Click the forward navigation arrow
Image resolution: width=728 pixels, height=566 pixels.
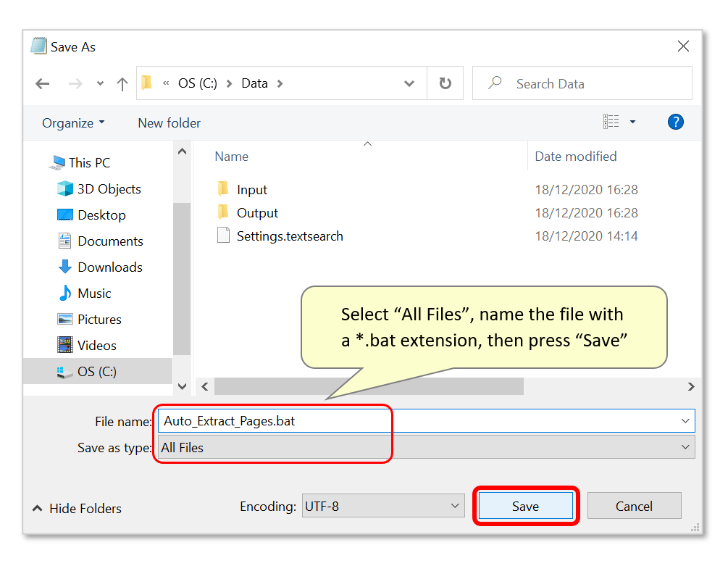[75, 83]
